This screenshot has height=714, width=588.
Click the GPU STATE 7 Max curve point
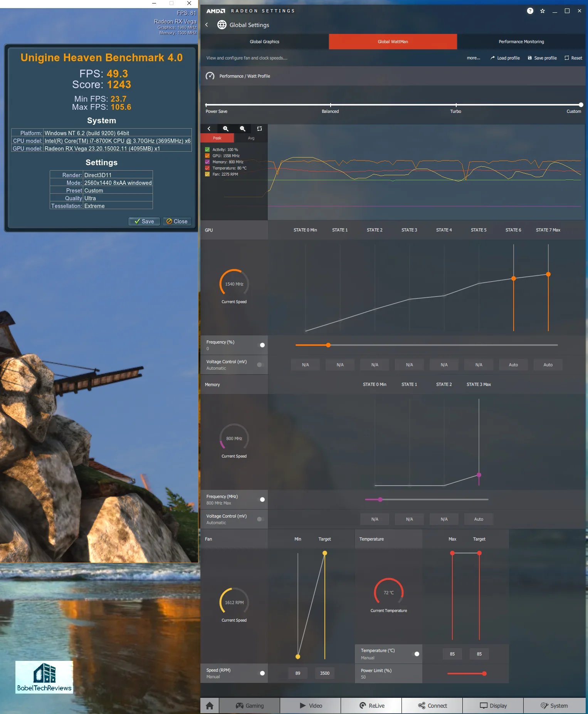tap(548, 274)
